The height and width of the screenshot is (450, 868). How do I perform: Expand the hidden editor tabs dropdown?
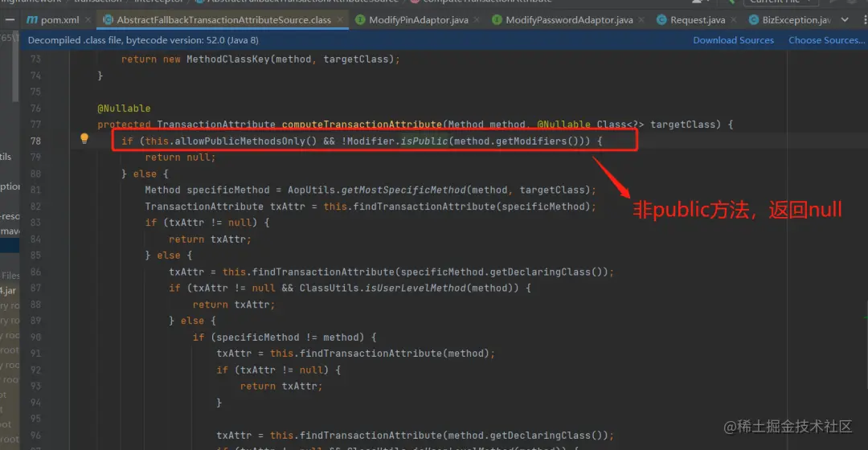tap(845, 20)
